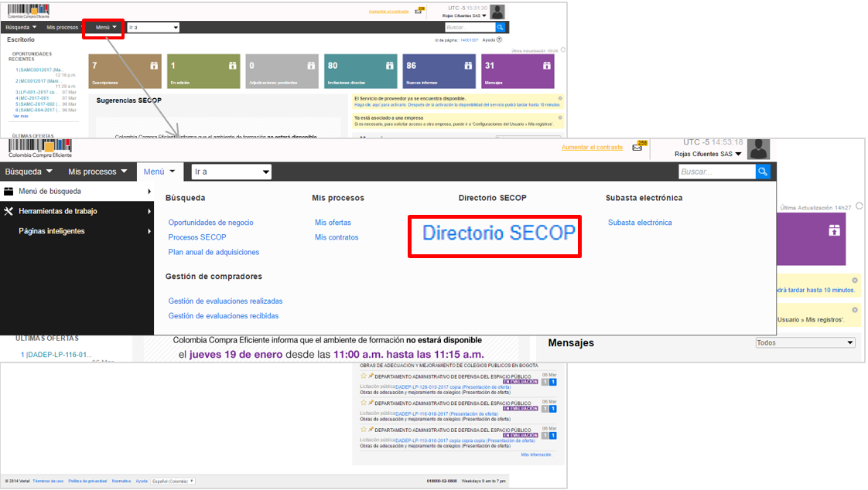Open Procesos SECOP
Viewport: 868px width, 490px height.
(x=197, y=237)
